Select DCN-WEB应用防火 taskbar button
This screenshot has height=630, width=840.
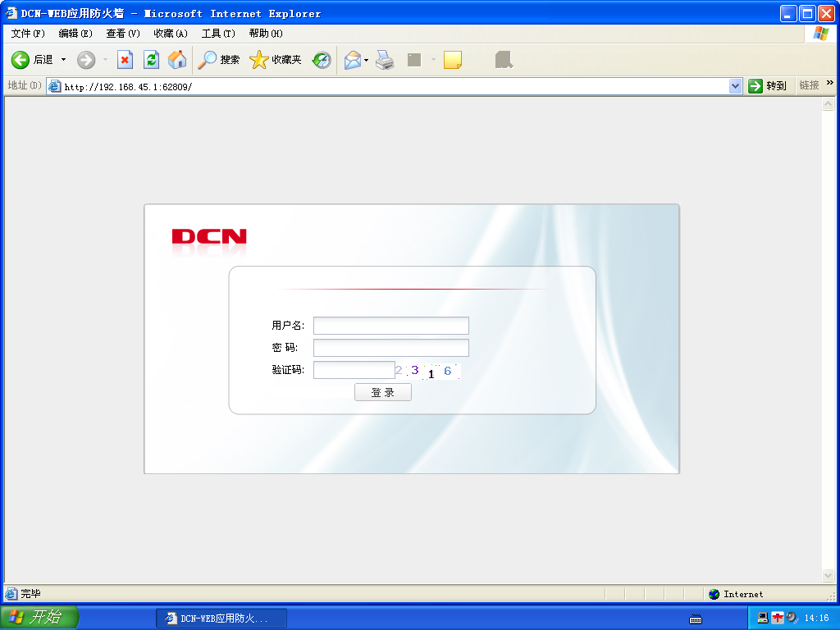click(221, 619)
